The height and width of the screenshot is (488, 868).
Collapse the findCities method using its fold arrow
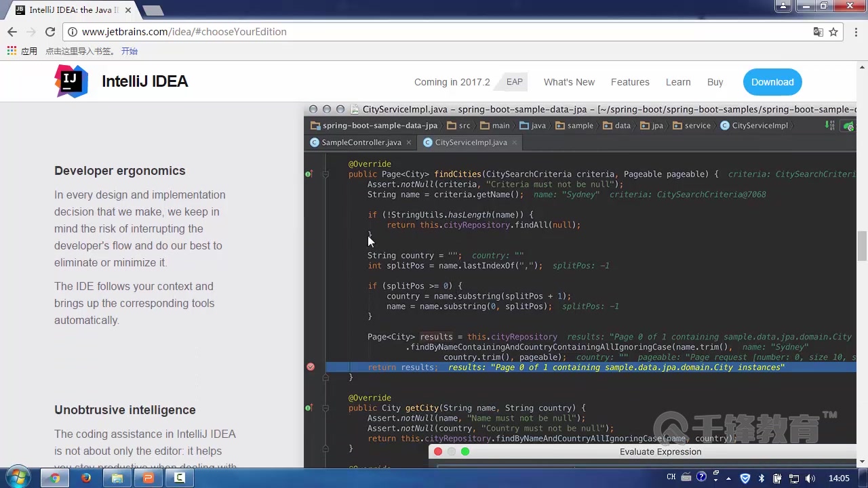(325, 174)
